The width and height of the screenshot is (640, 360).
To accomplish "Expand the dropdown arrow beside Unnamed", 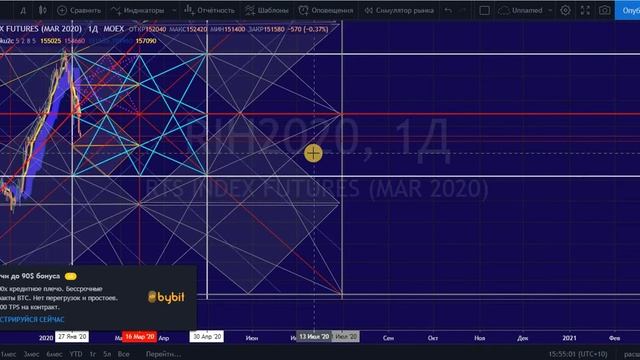I will [x=550, y=11].
